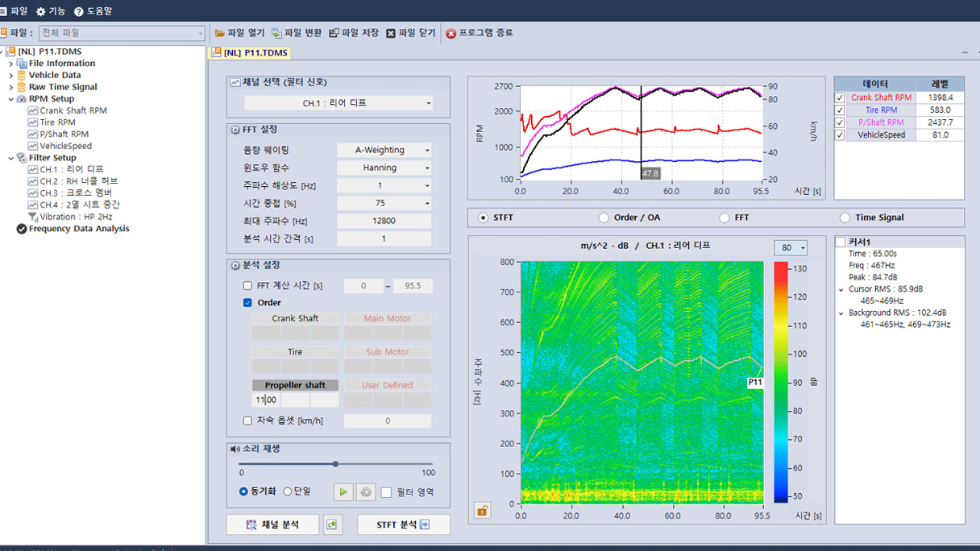Open the 기능 menu
The image size is (980, 551).
51,11
